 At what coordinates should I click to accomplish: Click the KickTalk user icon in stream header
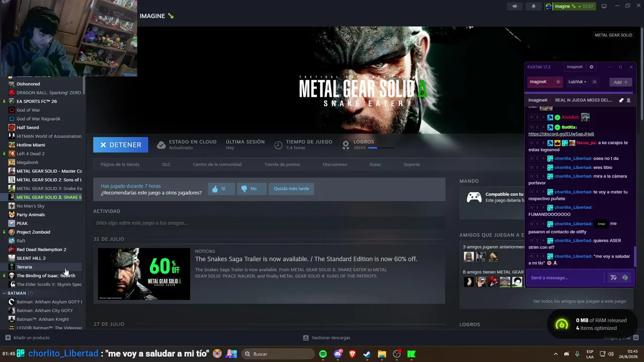point(628,100)
